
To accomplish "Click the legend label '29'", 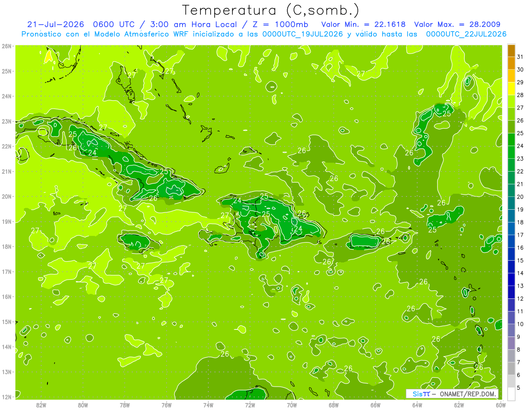I will point(520,82).
